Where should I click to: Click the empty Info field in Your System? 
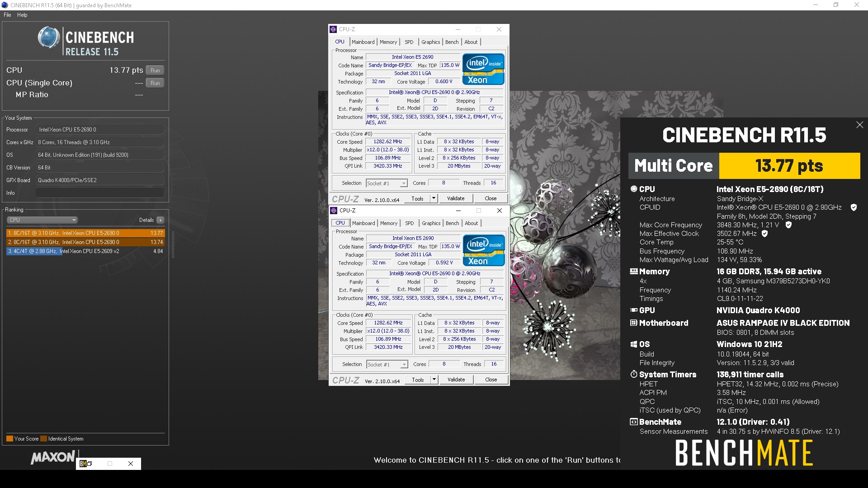click(100, 193)
